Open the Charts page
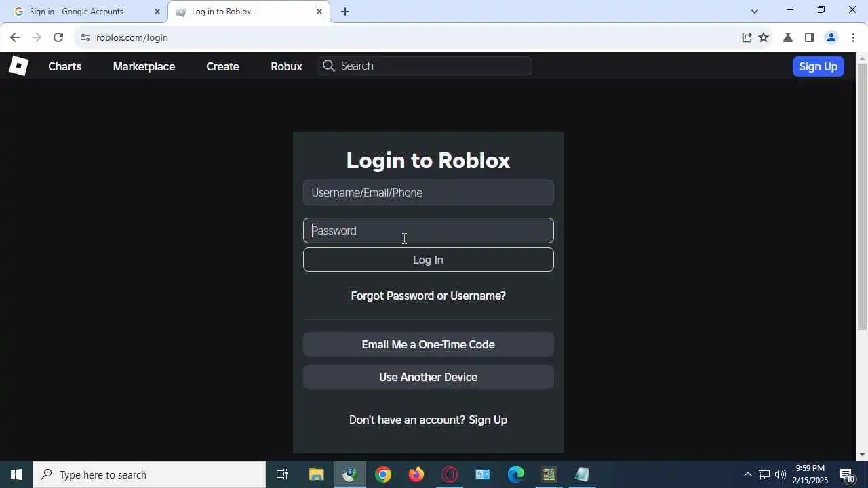 coord(65,66)
